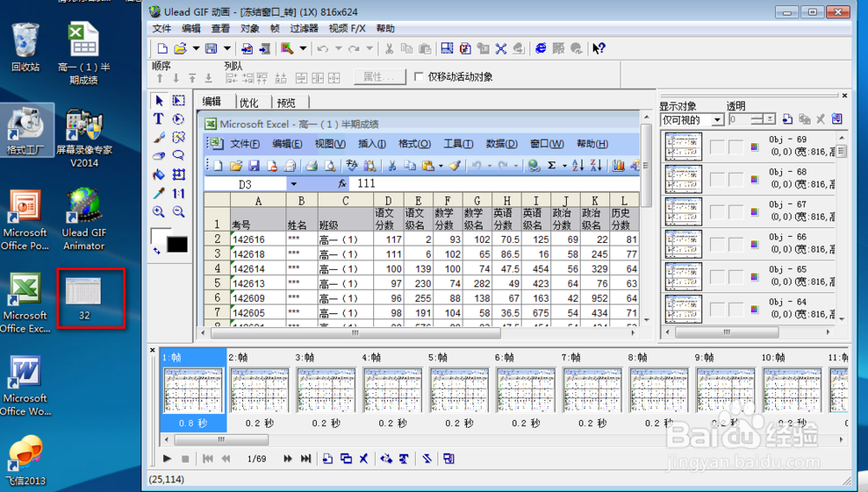The height and width of the screenshot is (492, 868).
Task: Select the Text tool
Action: [159, 118]
